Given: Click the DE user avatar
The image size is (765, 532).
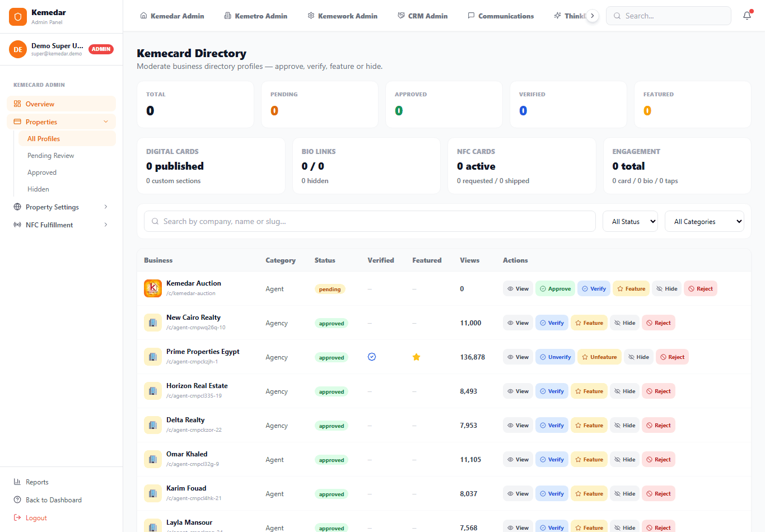Looking at the screenshot, I should [x=18, y=49].
